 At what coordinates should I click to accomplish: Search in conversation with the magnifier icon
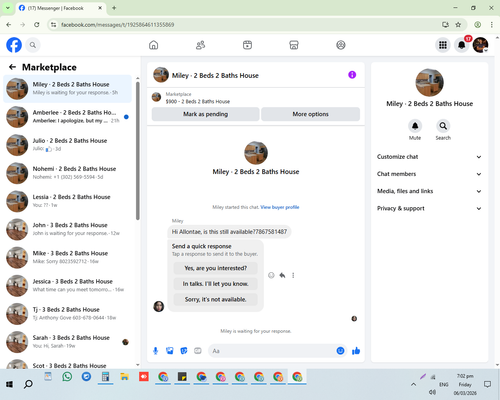pos(443,126)
